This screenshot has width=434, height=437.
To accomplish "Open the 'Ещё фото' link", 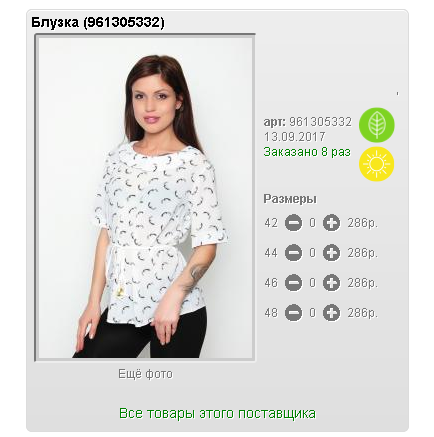I will pos(145,374).
